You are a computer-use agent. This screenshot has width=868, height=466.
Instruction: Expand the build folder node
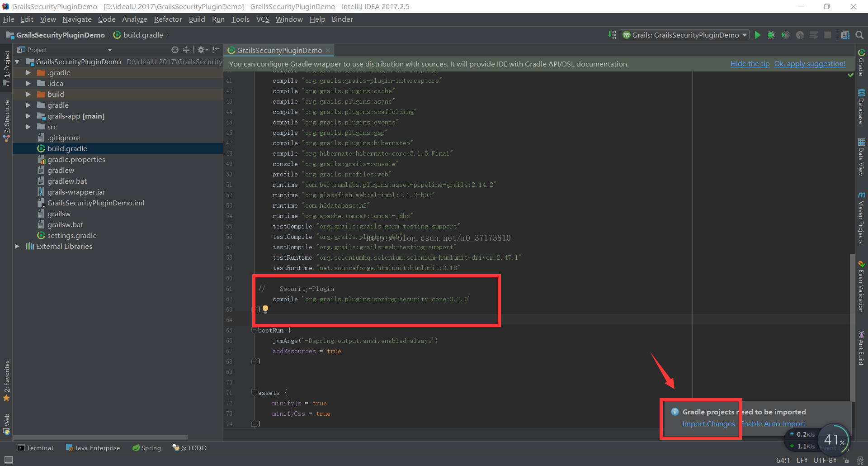28,94
